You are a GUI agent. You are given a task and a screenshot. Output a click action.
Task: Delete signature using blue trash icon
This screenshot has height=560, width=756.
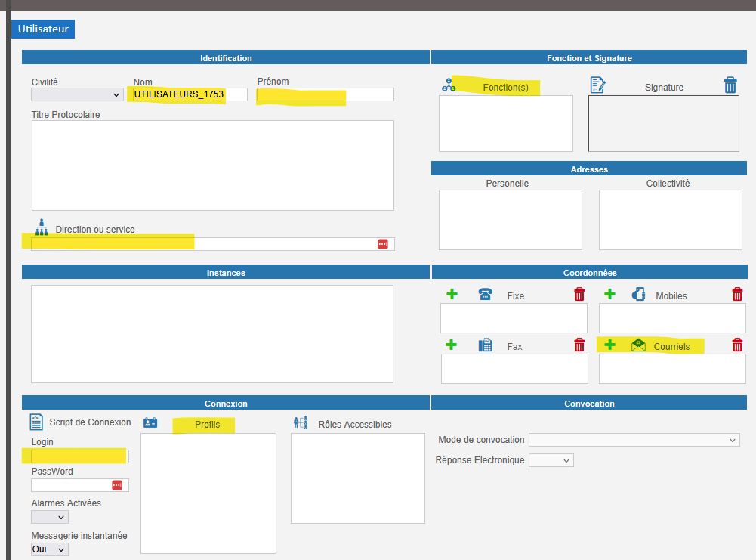click(x=730, y=85)
